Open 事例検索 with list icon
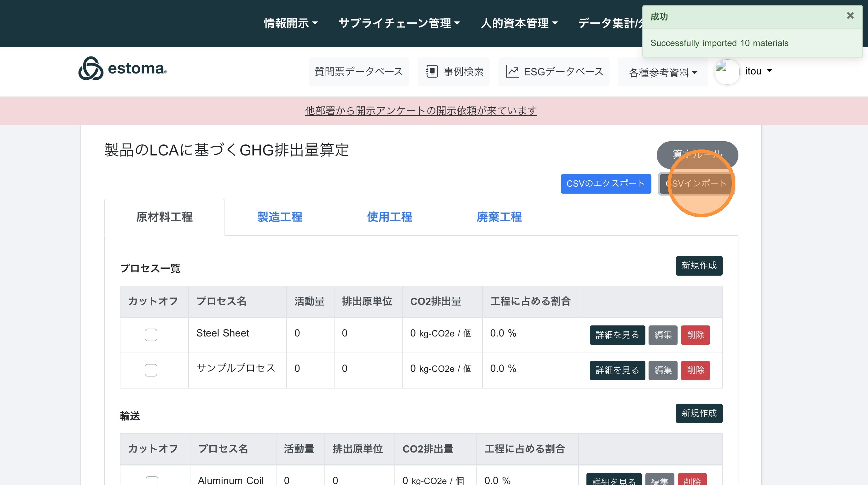The height and width of the screenshot is (485, 868). 453,72
